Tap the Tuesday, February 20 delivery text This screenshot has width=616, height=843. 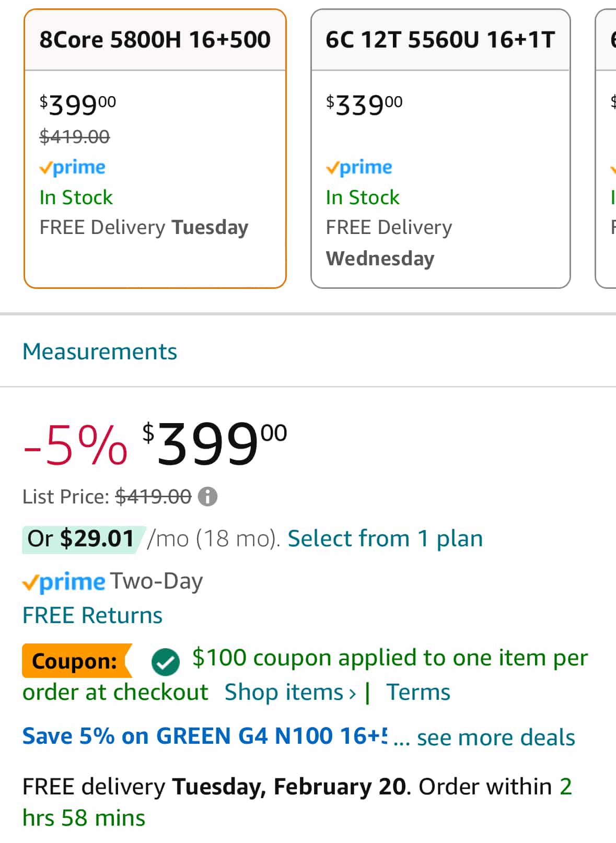tap(289, 787)
